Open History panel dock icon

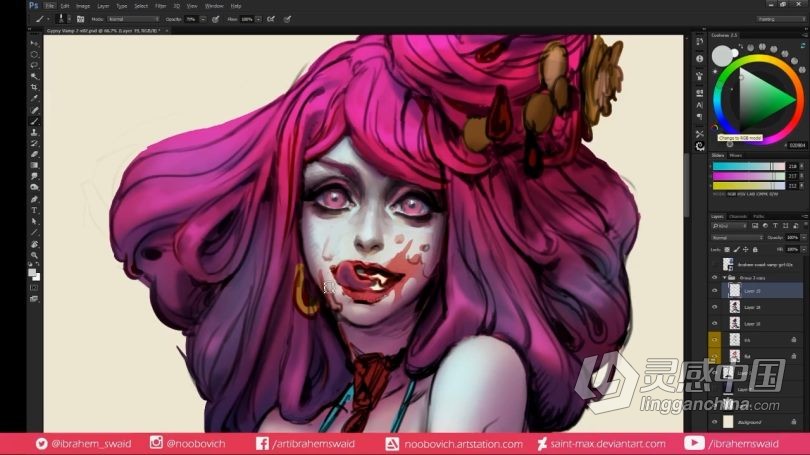pyautogui.click(x=699, y=42)
